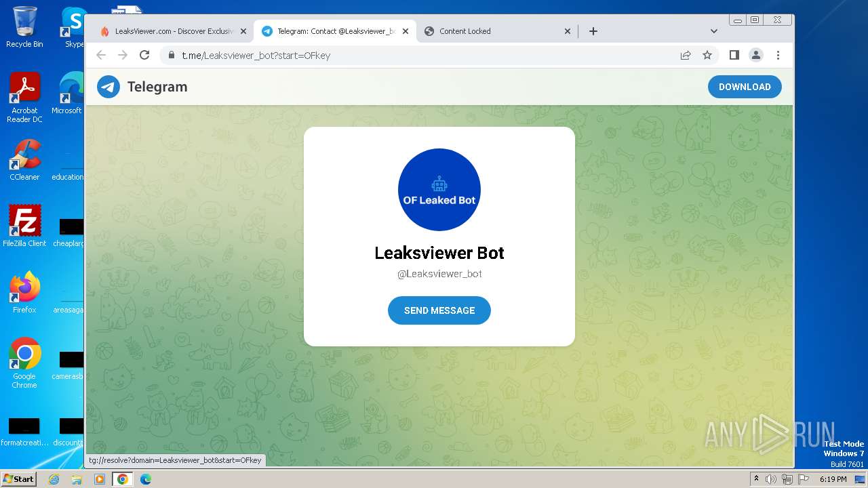Click the Show desktop button
The image size is (868, 488).
click(x=861, y=479)
